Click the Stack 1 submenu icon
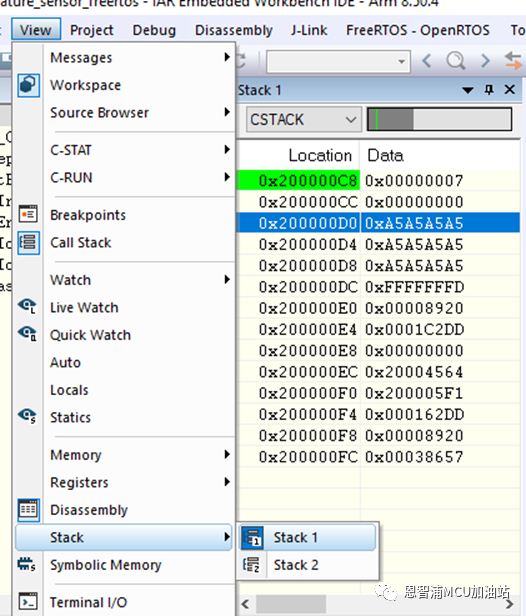 click(252, 537)
